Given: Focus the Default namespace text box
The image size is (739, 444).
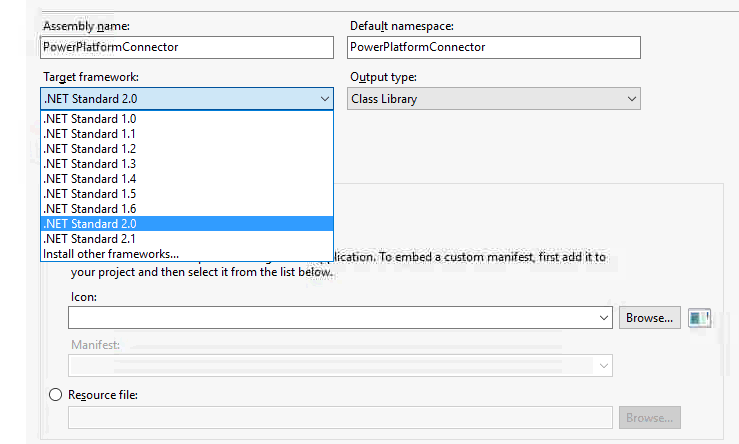Looking at the screenshot, I should tap(493, 47).
